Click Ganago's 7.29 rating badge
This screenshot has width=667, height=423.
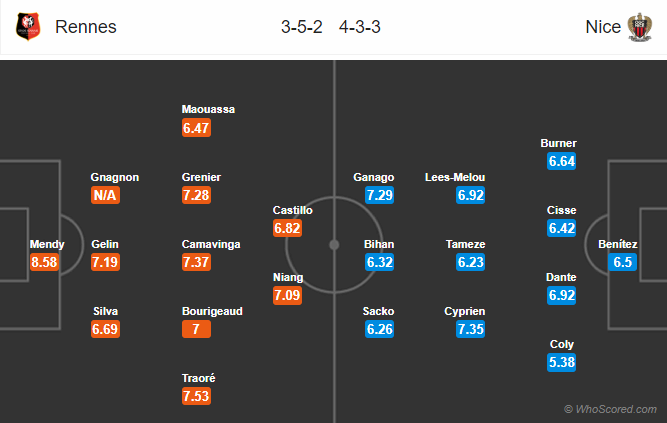380,195
